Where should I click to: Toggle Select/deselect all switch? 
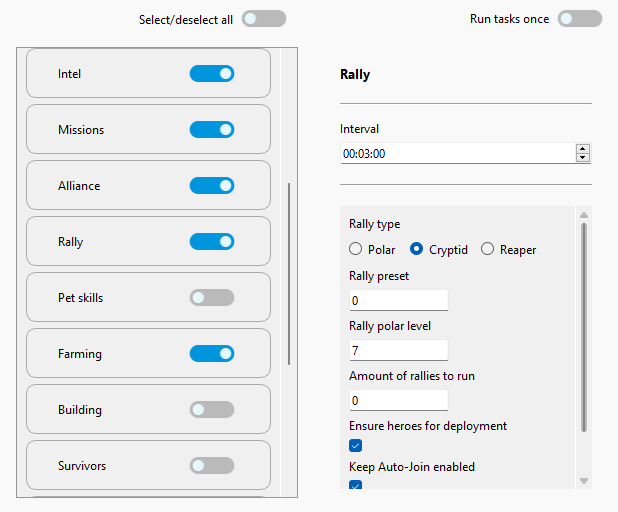point(263,19)
